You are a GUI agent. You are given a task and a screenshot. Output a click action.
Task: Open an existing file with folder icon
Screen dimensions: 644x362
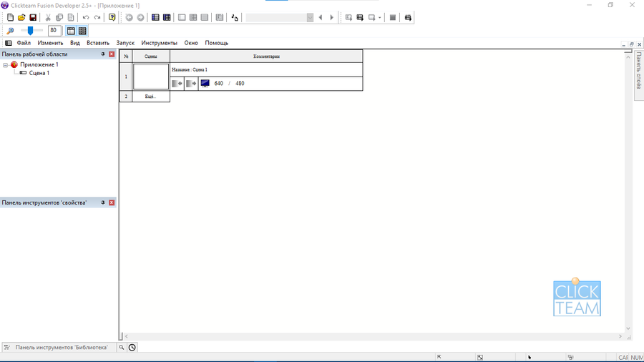(21, 17)
